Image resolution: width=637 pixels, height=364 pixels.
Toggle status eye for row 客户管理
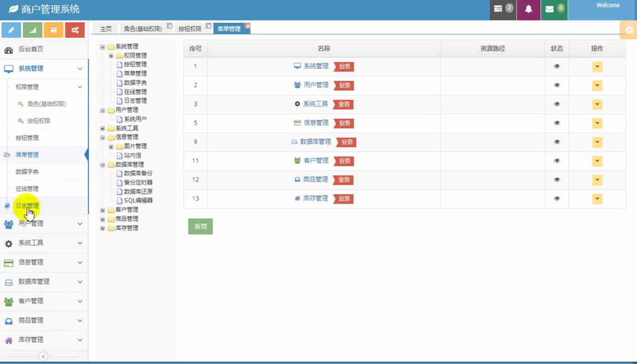[x=557, y=161]
